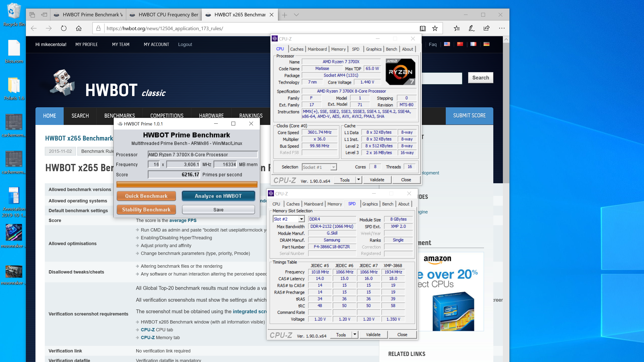This screenshot has width=644, height=362.
Task: Click the page vertical scrollbar
Action: tap(506, 113)
